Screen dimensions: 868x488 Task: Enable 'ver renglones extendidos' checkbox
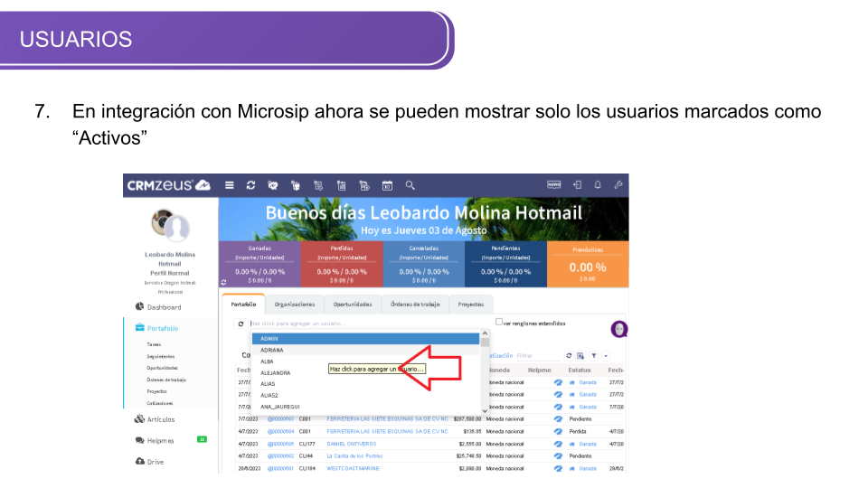point(499,322)
